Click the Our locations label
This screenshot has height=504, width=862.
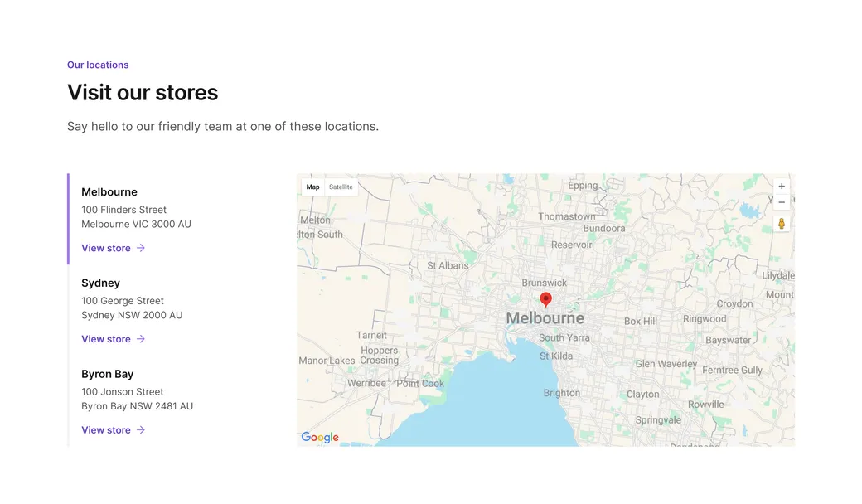pos(98,65)
